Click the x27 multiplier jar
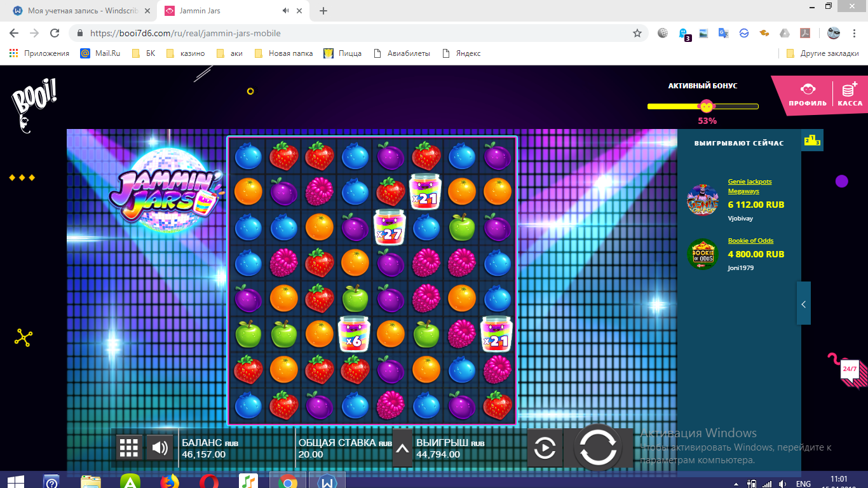This screenshot has width=868, height=488. click(x=390, y=227)
